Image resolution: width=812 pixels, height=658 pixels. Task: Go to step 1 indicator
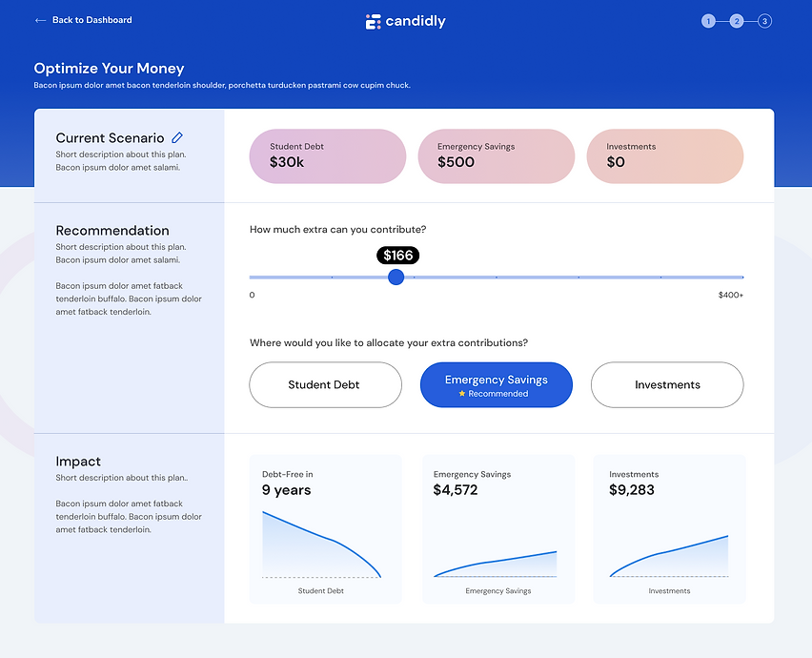[x=708, y=21]
